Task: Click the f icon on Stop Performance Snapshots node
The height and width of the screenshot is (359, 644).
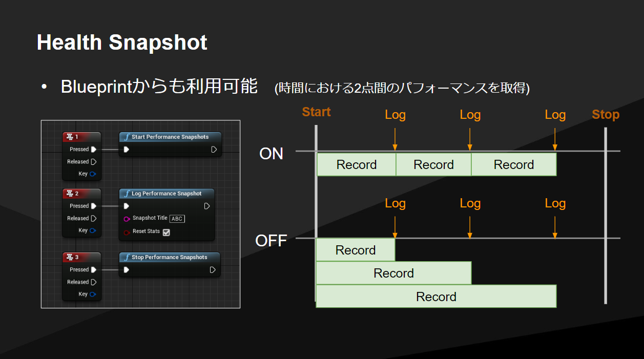Action: (x=126, y=257)
